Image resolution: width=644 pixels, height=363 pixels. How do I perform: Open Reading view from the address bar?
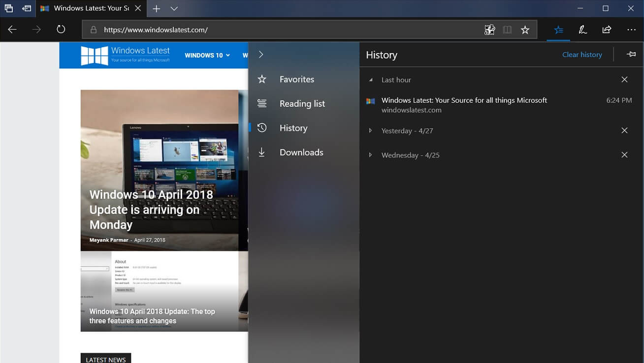coord(507,30)
